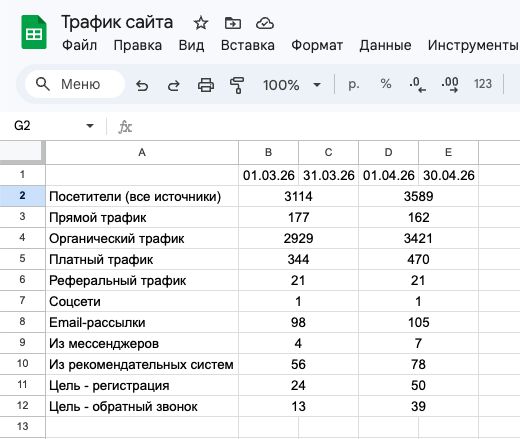Apply the percent format button
This screenshot has height=439, width=520.
pos(386,84)
